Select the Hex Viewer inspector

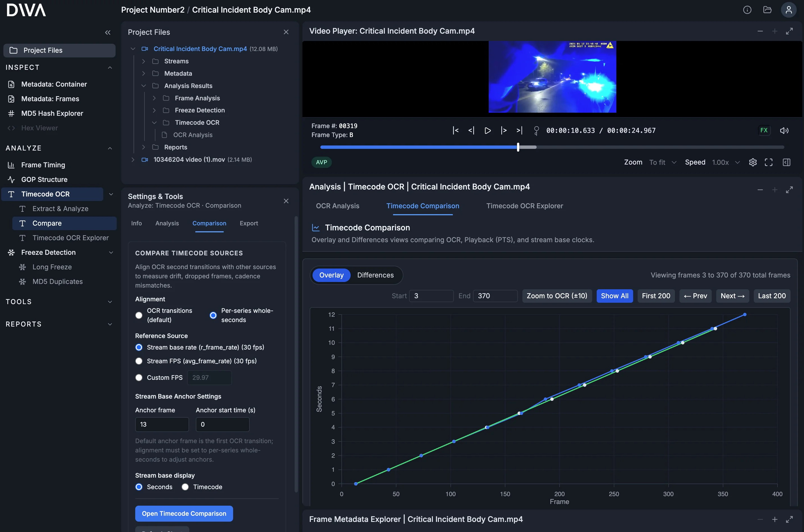pos(40,128)
